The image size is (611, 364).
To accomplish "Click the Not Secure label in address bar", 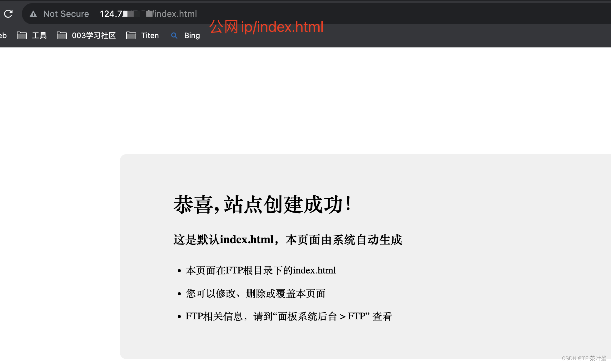I will (x=66, y=14).
